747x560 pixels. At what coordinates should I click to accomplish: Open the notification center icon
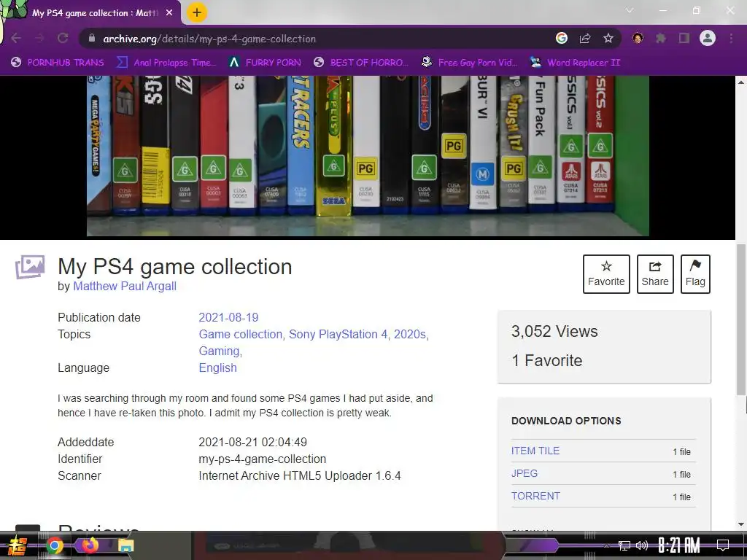[723, 545]
